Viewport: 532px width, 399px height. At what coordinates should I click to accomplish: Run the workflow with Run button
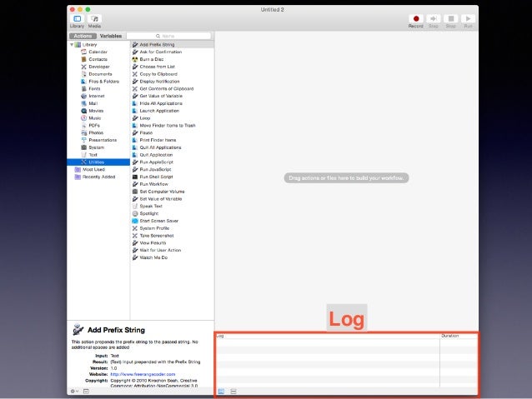469,18
